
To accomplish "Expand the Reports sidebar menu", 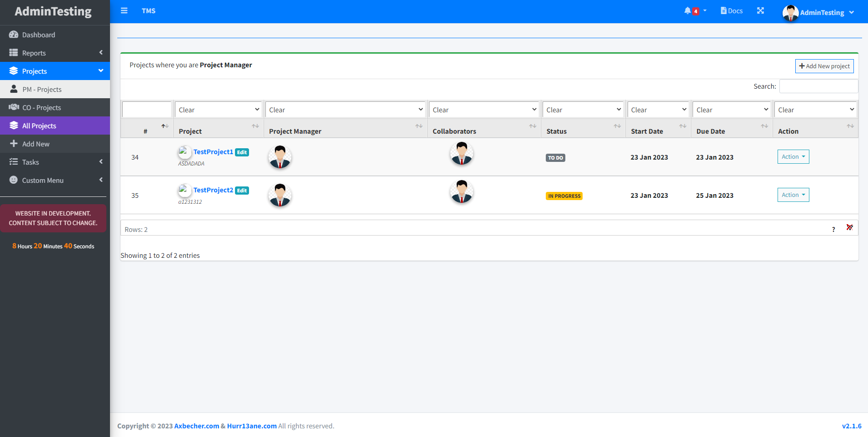I will [55, 53].
